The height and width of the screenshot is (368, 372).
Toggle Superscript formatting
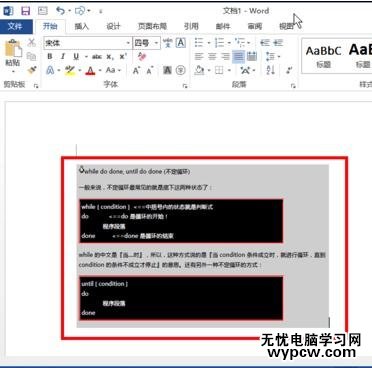(123, 57)
